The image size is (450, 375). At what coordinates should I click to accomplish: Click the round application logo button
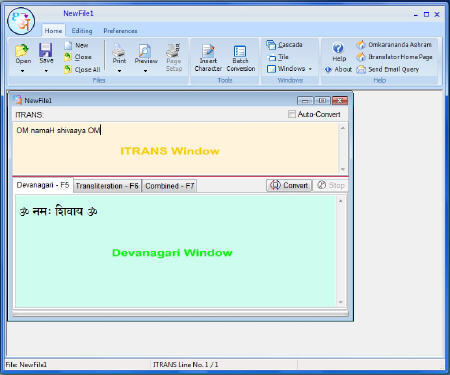click(21, 21)
